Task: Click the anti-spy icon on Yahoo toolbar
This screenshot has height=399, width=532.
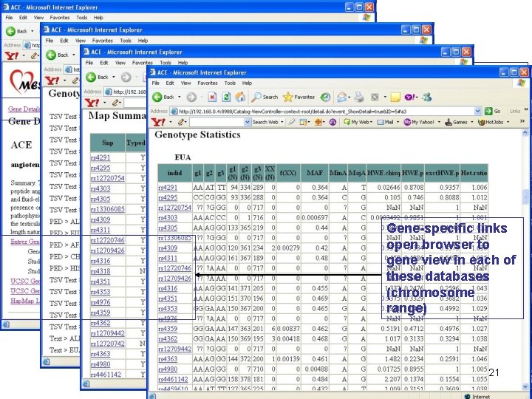Action: [318, 122]
